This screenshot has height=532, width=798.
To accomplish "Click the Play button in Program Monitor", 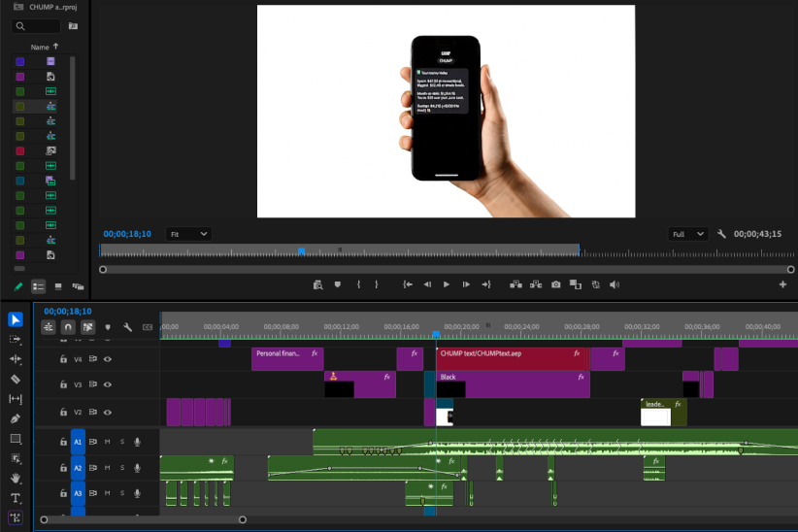I will pyautogui.click(x=447, y=284).
